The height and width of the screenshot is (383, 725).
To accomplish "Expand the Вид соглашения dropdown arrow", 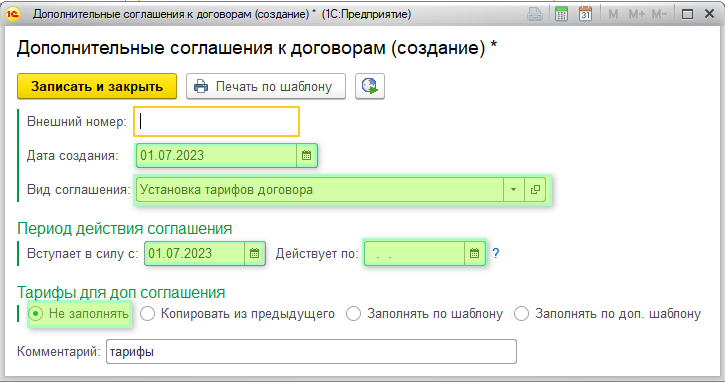I will pos(514,190).
